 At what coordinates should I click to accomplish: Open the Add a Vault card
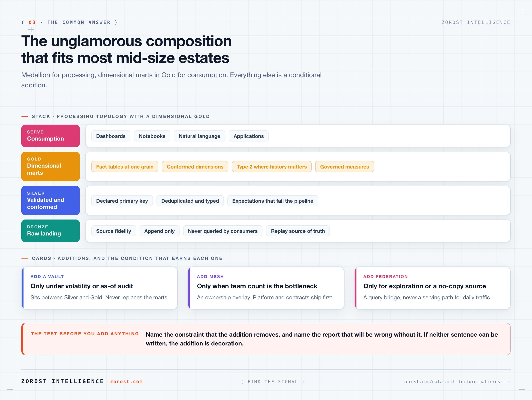pyautogui.click(x=100, y=288)
